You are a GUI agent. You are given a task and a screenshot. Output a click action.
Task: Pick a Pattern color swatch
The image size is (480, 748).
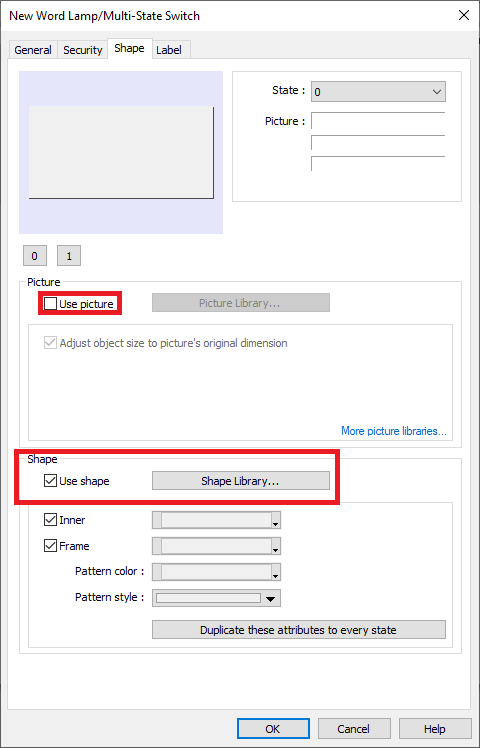click(216, 571)
